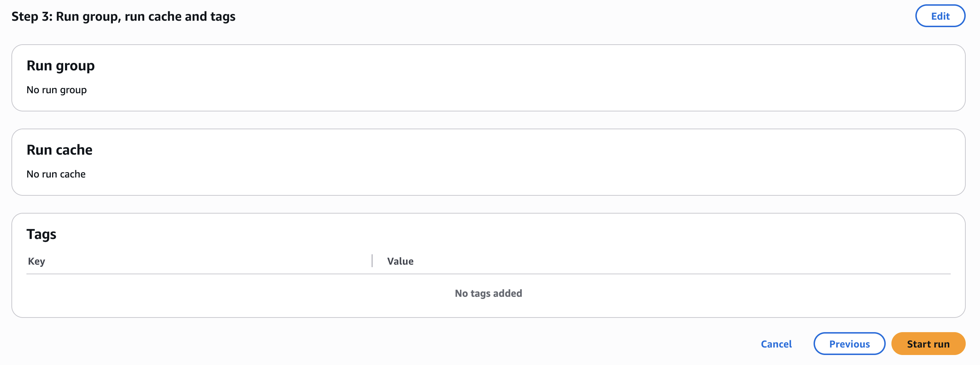Click the Step 3 review section title
Screen dimensions: 980x365
coord(123,16)
